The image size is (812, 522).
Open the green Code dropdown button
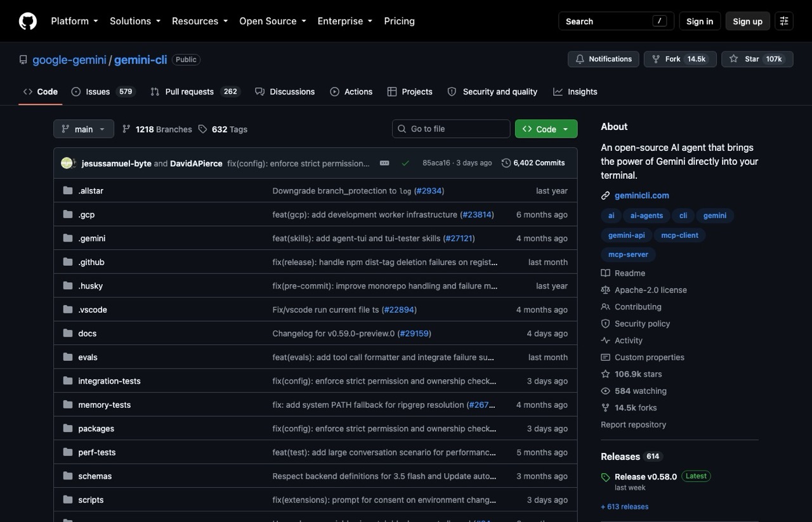coord(546,129)
